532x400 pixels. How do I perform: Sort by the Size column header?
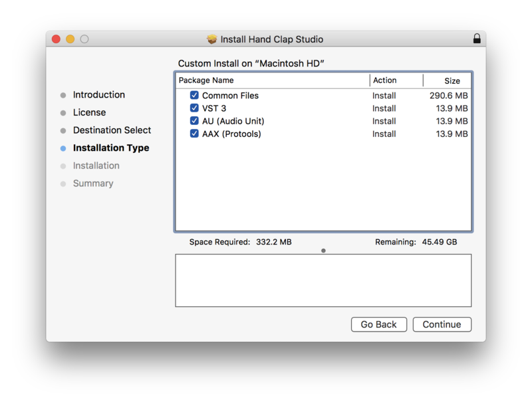point(452,80)
